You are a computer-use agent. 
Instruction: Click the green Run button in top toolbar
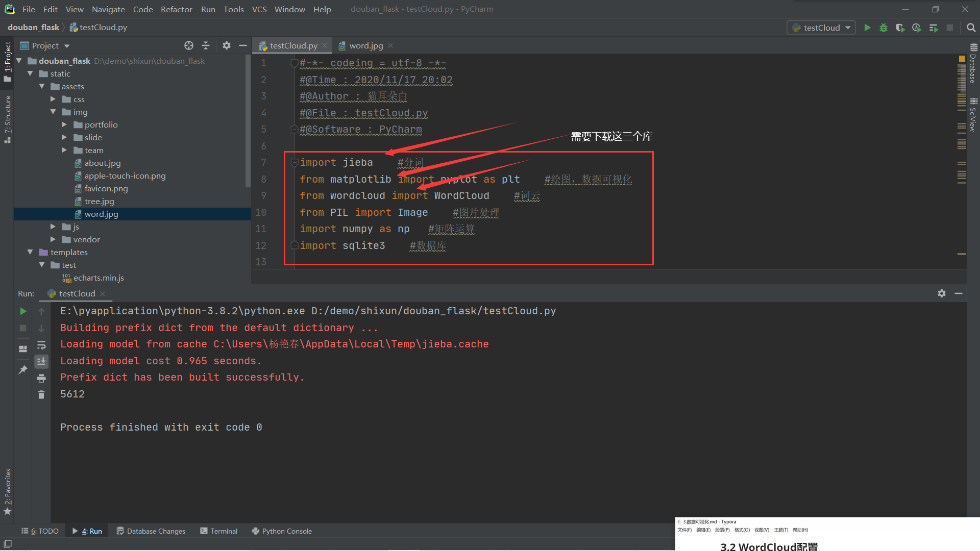[867, 28]
